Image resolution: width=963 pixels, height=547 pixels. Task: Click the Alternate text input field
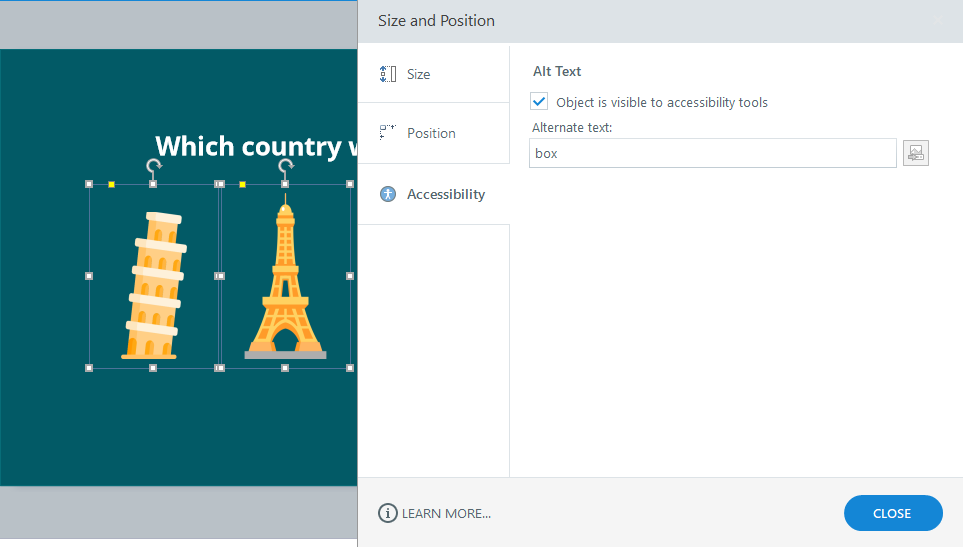(x=712, y=153)
